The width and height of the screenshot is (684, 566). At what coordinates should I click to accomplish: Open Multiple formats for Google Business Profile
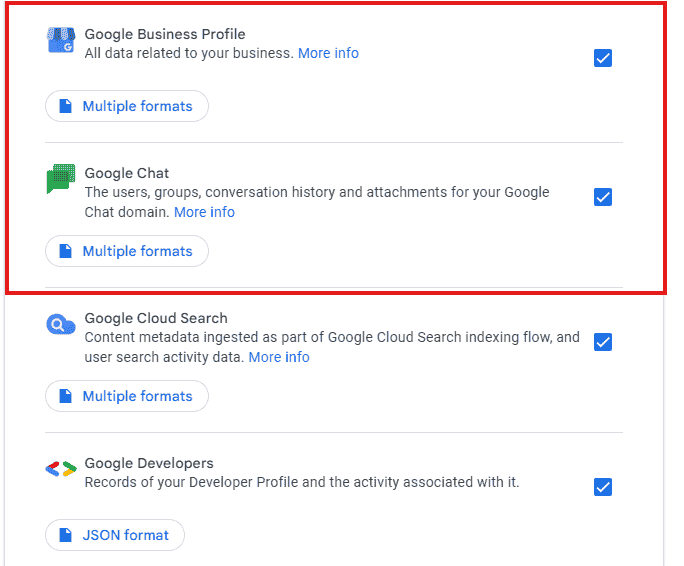point(127,106)
